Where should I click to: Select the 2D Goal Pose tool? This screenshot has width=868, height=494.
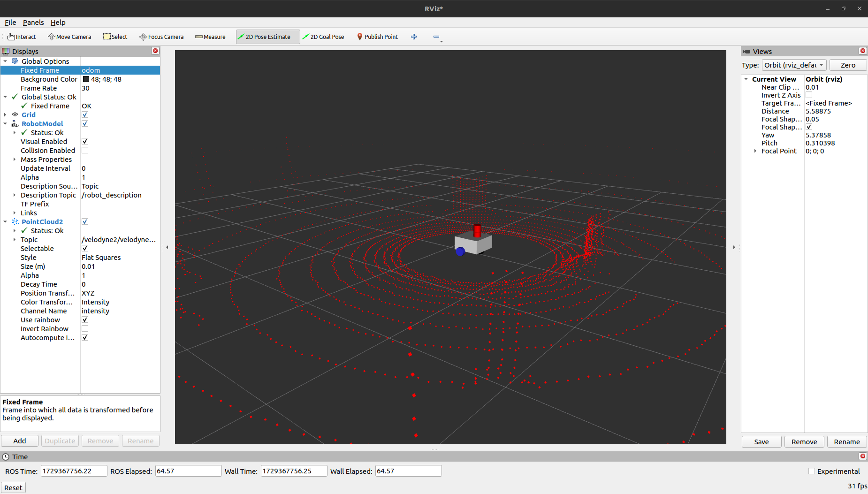point(323,37)
